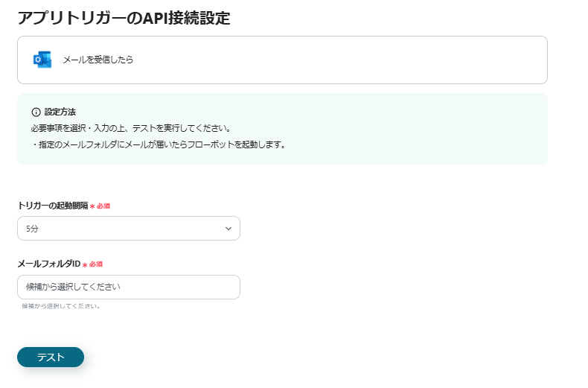Click the Outlook app icon

point(42,60)
